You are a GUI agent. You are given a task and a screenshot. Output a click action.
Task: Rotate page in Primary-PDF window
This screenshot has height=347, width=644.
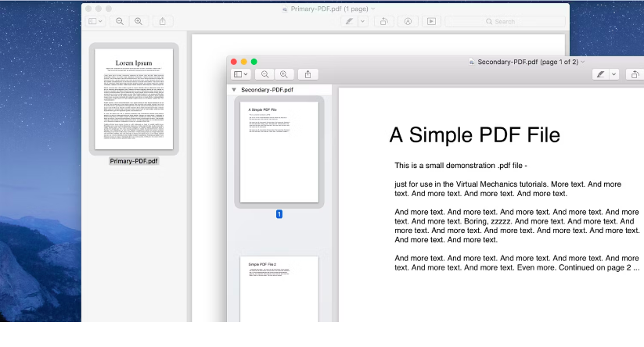point(383,21)
